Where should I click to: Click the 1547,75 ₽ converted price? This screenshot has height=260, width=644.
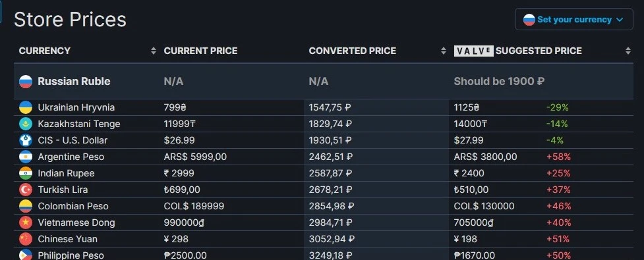[x=330, y=107]
